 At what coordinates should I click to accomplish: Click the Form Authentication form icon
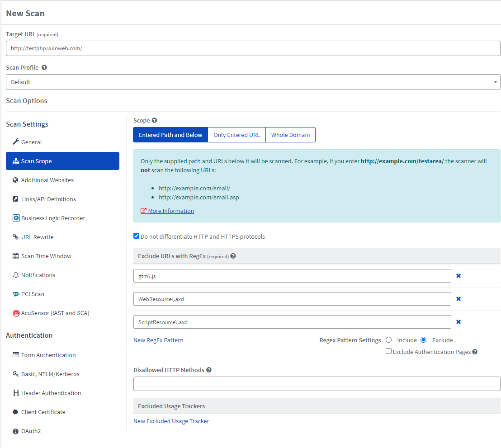(x=16, y=355)
